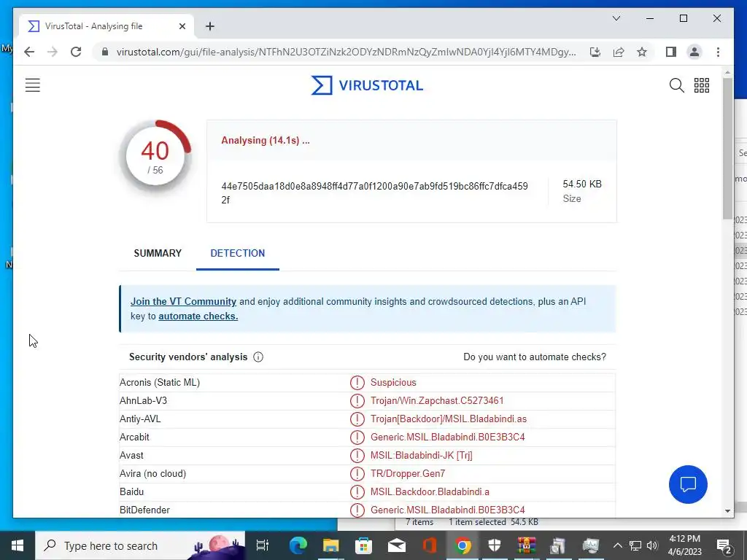Click the share page icon in address bar
747x560 pixels.
(619, 52)
